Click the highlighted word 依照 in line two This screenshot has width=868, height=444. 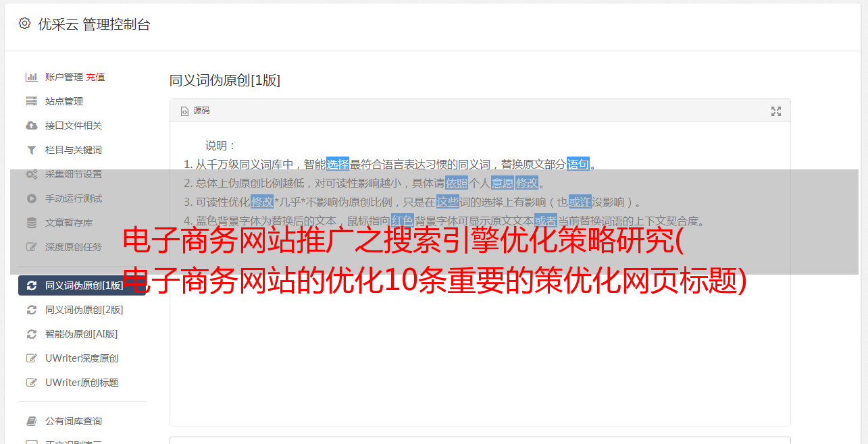click(x=457, y=183)
